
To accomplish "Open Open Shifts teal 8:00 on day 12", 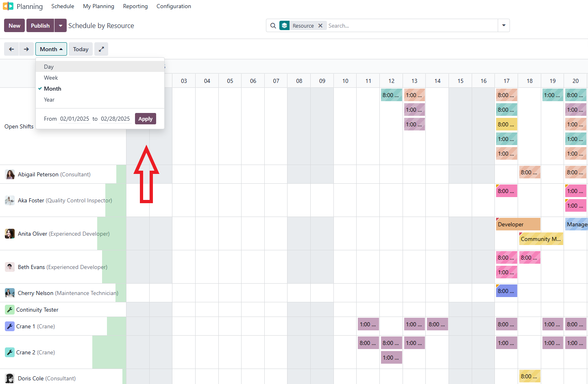I will pyautogui.click(x=392, y=95).
